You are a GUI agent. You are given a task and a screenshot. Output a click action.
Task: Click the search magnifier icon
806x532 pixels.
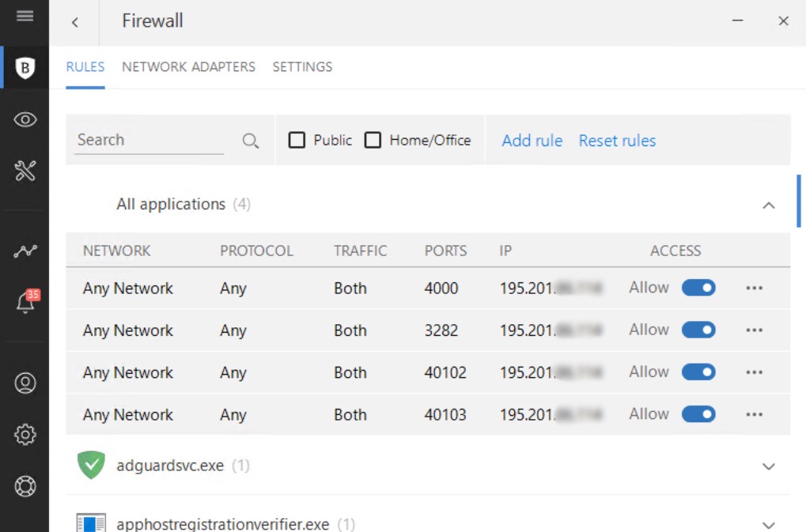point(251,141)
